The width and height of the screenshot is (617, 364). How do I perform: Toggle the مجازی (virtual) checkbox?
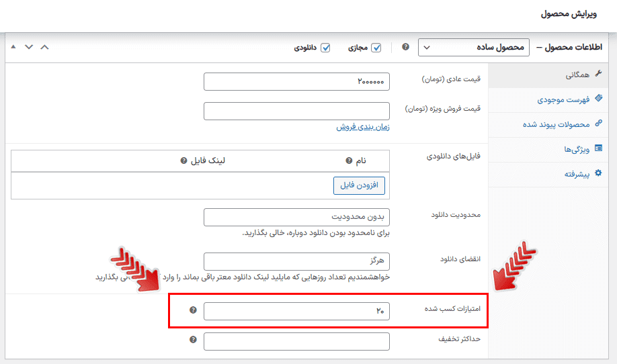click(x=376, y=48)
